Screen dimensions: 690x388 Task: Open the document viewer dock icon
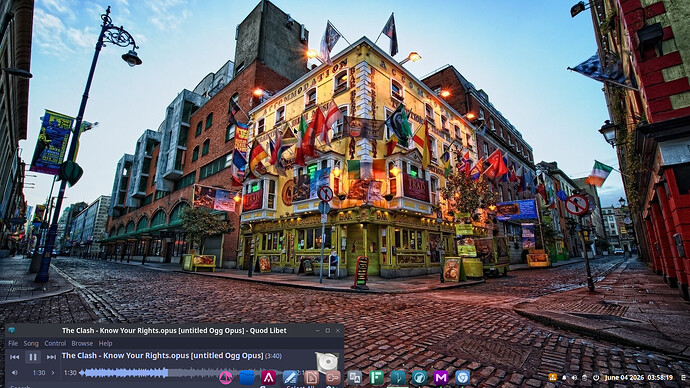click(312, 377)
